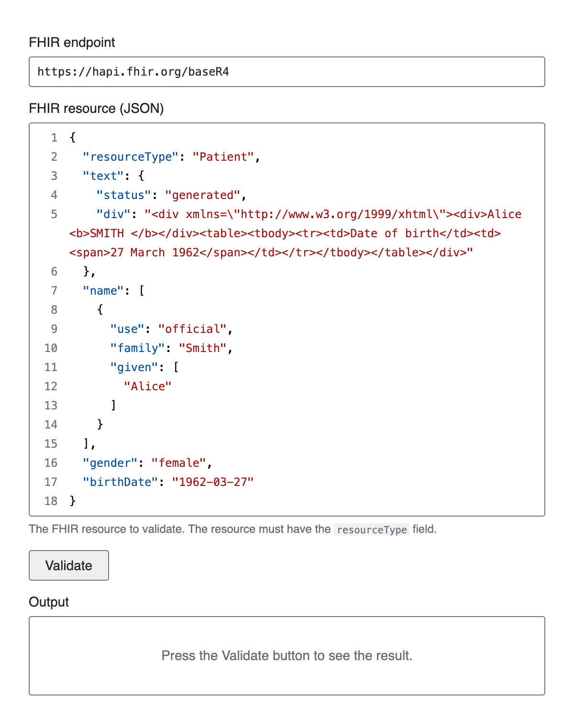Viewport: 574px width, 728px height.
Task: Click the "family" key in the JSON
Action: pyautogui.click(x=137, y=348)
